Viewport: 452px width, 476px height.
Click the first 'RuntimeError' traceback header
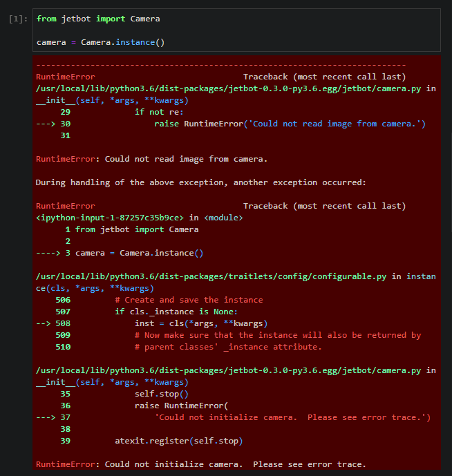coord(65,77)
